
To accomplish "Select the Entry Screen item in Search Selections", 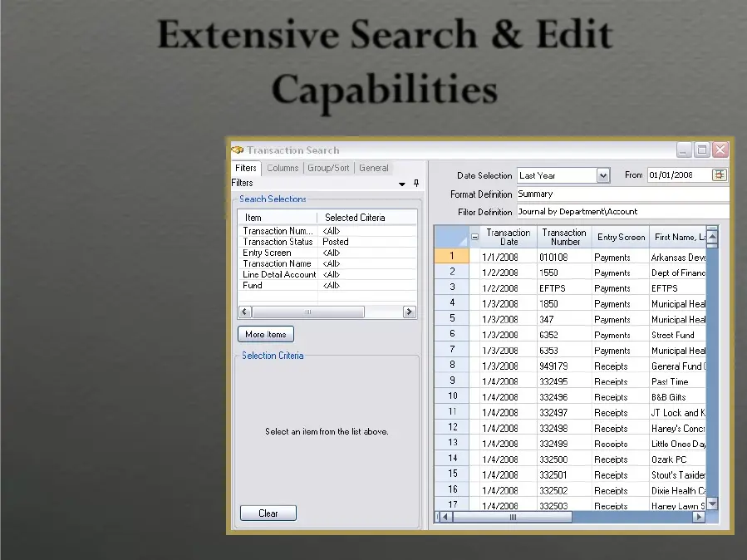I will pyautogui.click(x=278, y=253).
